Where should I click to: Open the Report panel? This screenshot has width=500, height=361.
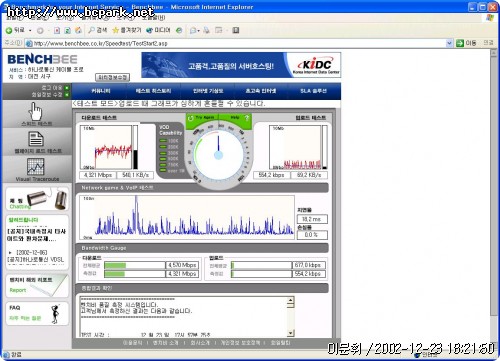37,286
